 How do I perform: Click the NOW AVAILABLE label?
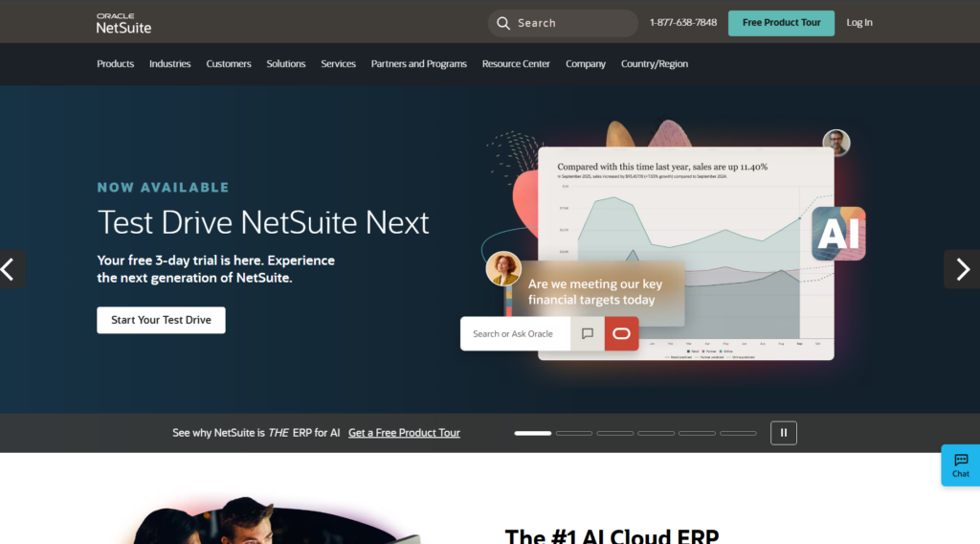tap(163, 188)
